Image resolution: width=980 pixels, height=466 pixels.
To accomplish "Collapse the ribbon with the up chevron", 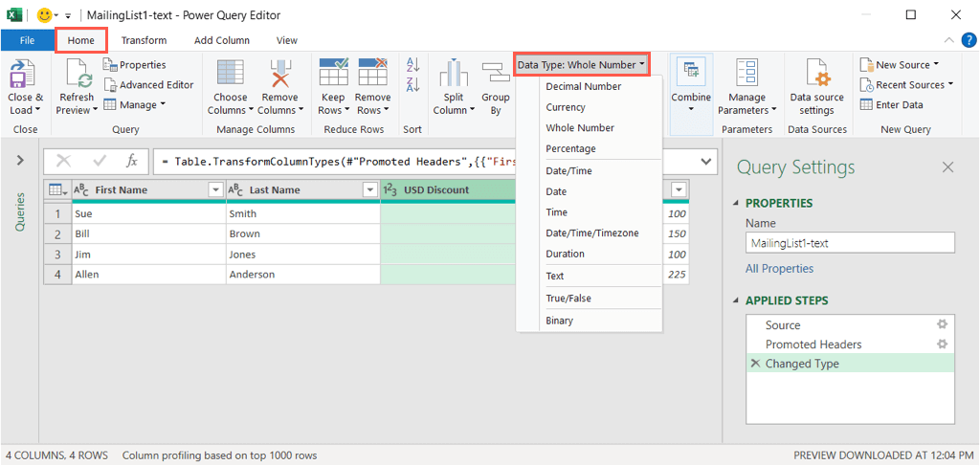I will [948, 40].
